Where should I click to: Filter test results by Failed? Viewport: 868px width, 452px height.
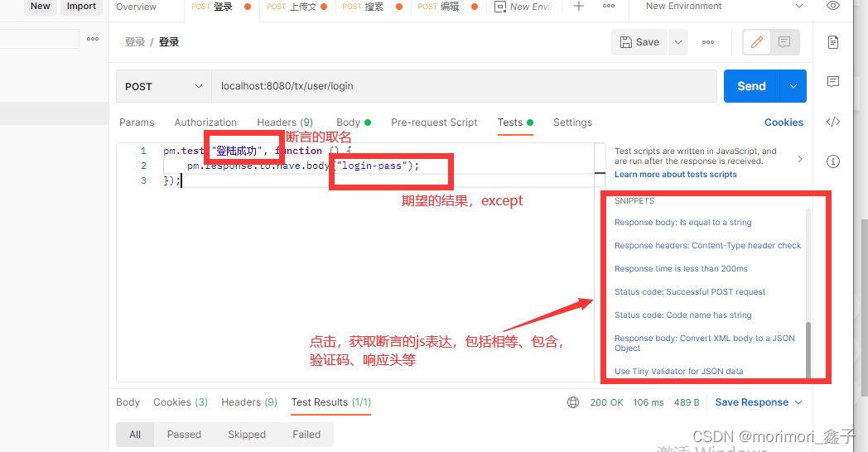pyautogui.click(x=306, y=435)
